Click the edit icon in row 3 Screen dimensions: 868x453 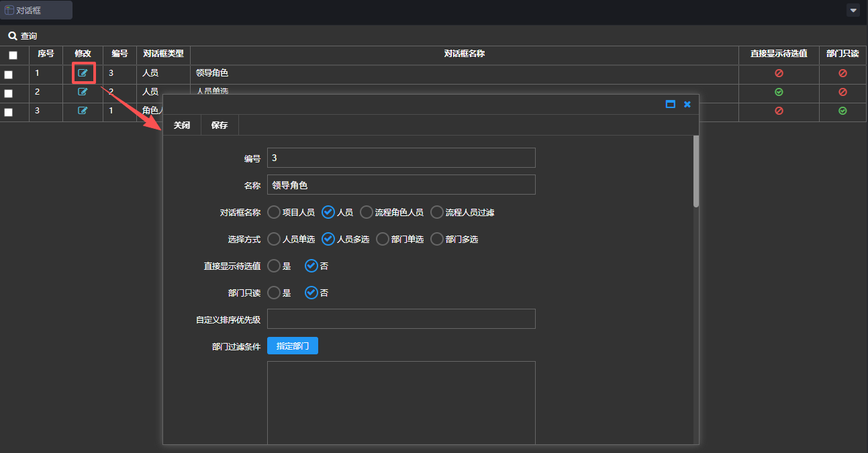[83, 111]
